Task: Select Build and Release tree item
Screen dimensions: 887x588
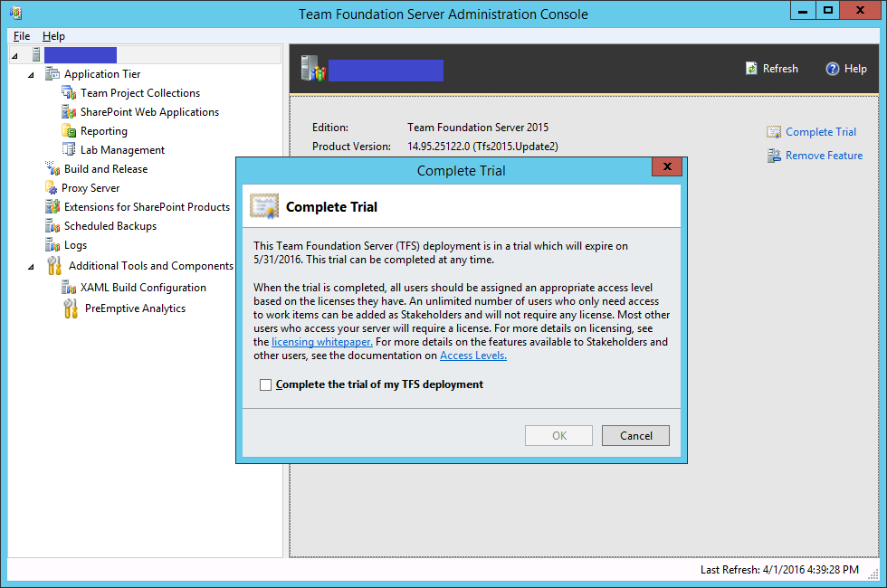Action: pos(106,168)
